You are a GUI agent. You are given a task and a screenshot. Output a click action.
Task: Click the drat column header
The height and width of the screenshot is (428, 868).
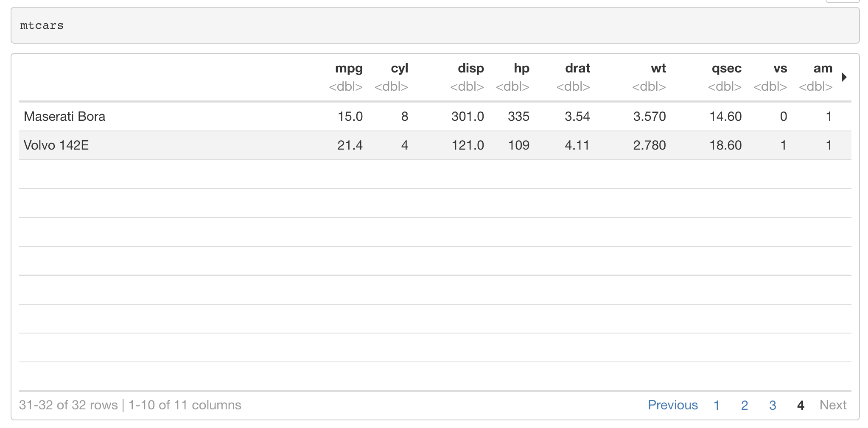point(577,68)
